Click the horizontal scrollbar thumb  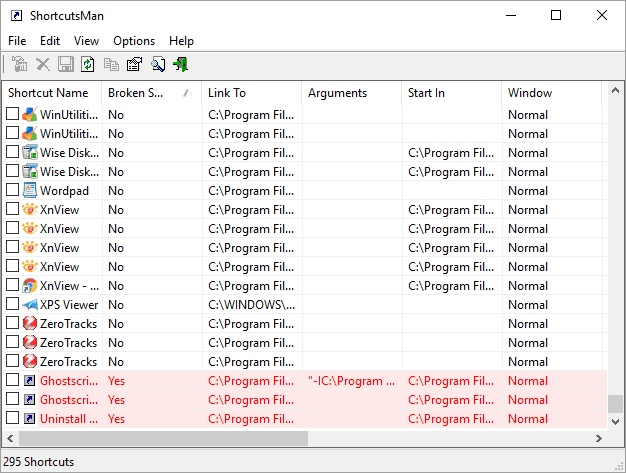click(x=163, y=438)
